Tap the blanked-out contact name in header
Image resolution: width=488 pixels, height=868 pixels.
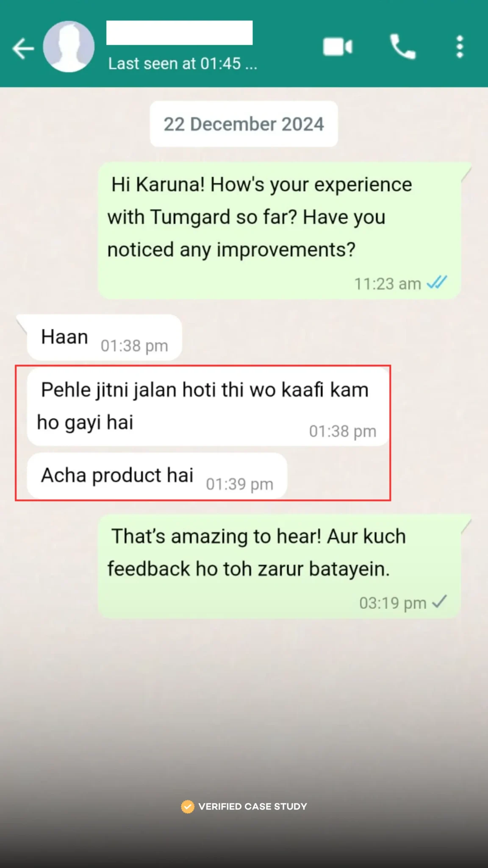(179, 33)
